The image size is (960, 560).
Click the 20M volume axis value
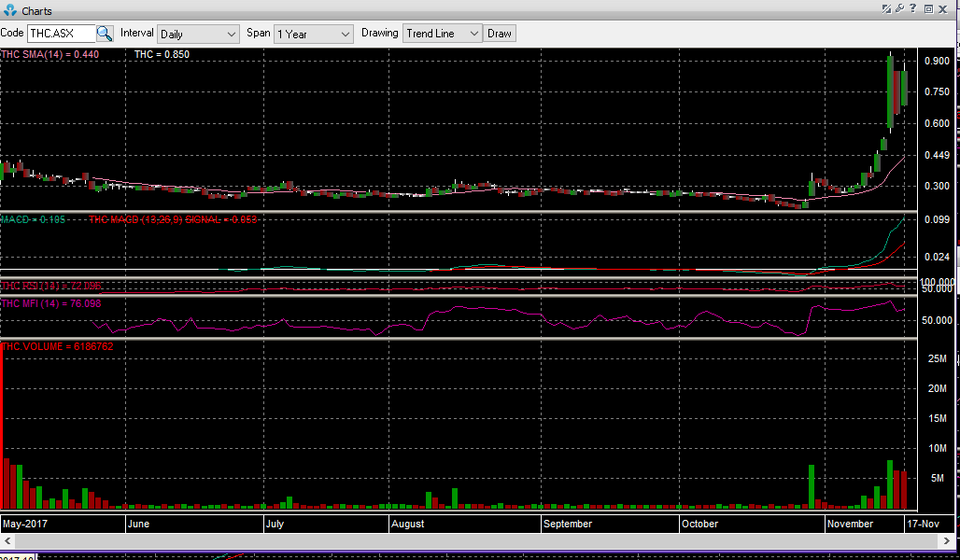[938, 388]
